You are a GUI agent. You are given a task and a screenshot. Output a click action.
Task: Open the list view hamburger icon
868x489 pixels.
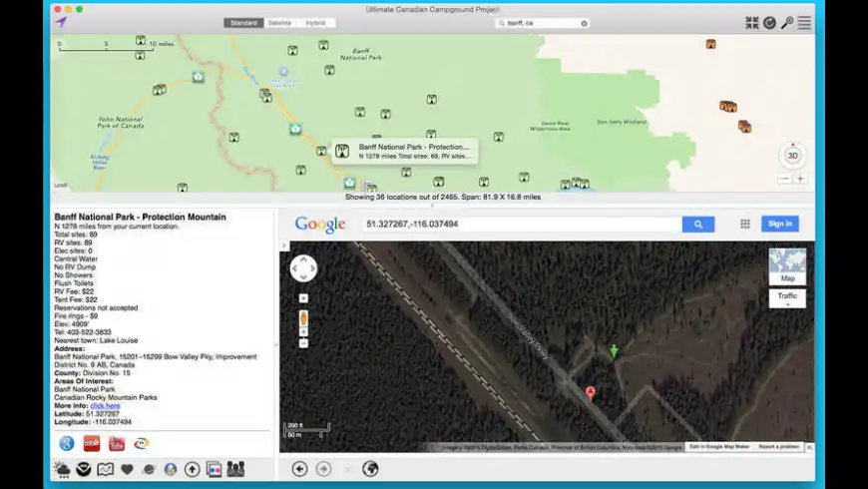click(804, 23)
